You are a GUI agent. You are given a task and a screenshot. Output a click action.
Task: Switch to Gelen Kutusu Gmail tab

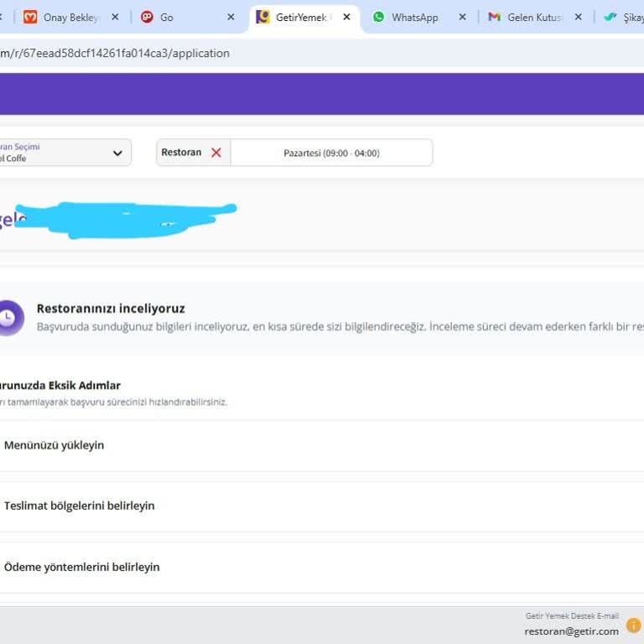click(534, 18)
